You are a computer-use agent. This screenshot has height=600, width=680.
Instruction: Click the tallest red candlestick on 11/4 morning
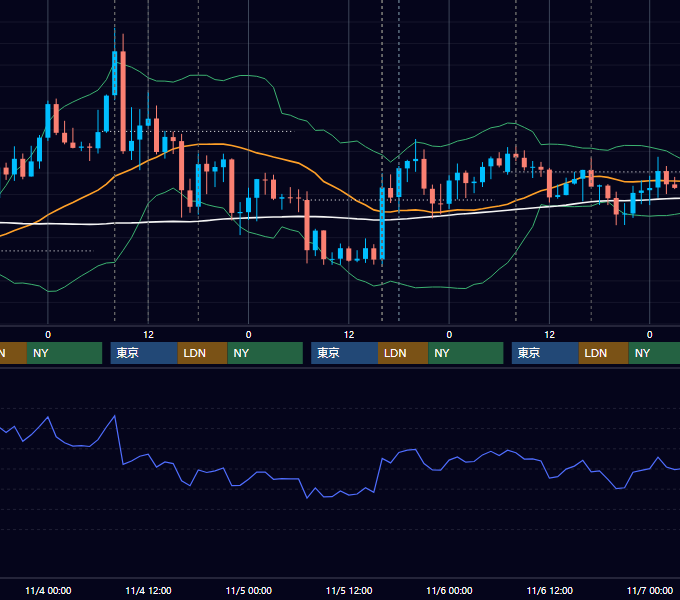tap(123, 101)
